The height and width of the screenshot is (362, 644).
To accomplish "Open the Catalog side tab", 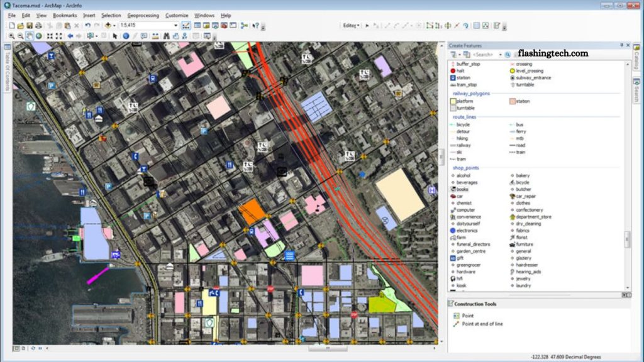I will [x=636, y=57].
